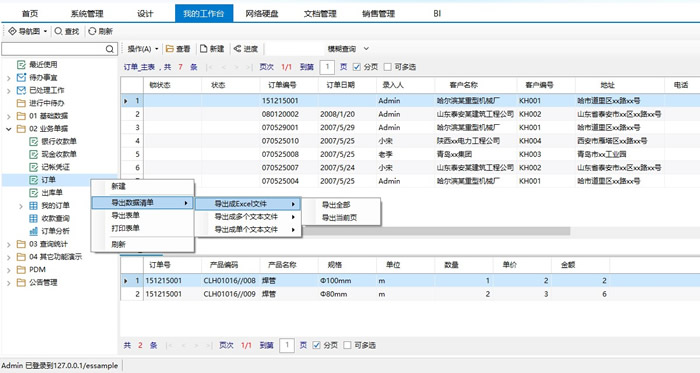This screenshot has height=373, width=700.
Task: Click page number field in upper pager
Action: tap(327, 67)
